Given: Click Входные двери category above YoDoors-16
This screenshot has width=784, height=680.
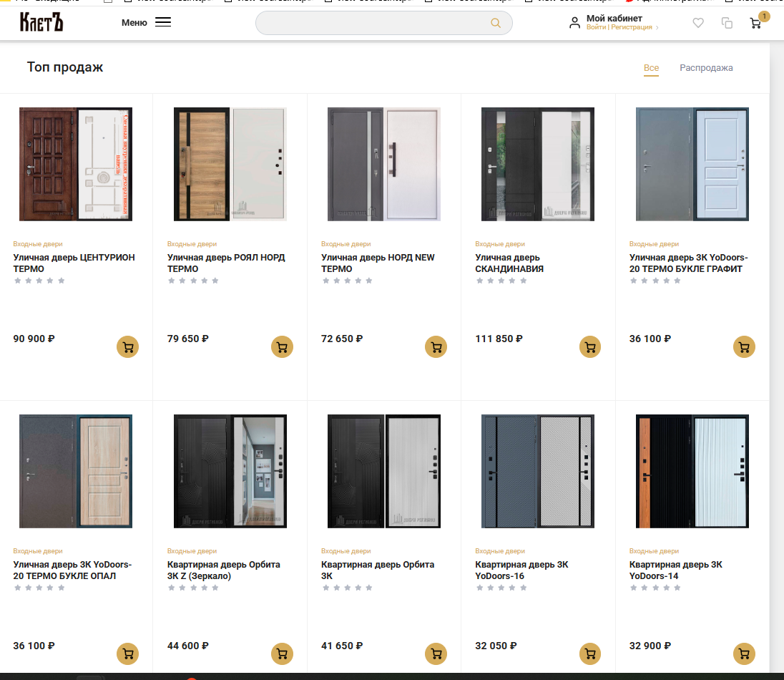Looking at the screenshot, I should tap(500, 551).
